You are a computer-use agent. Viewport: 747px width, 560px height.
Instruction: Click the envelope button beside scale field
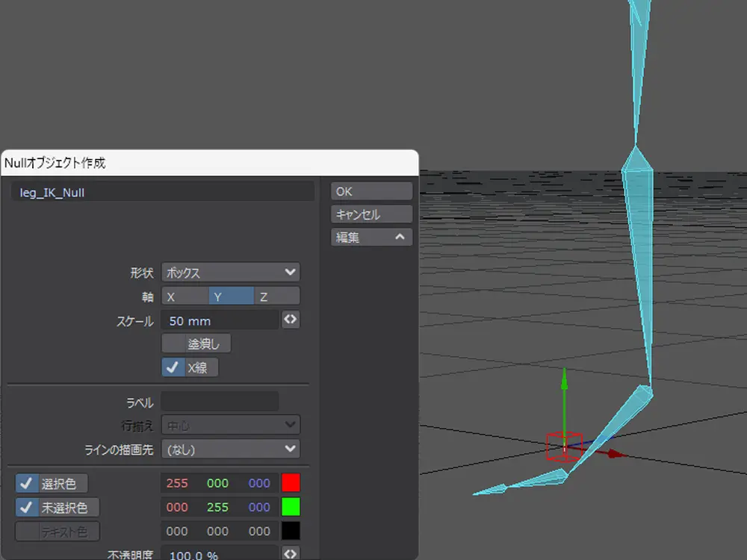[x=291, y=320]
